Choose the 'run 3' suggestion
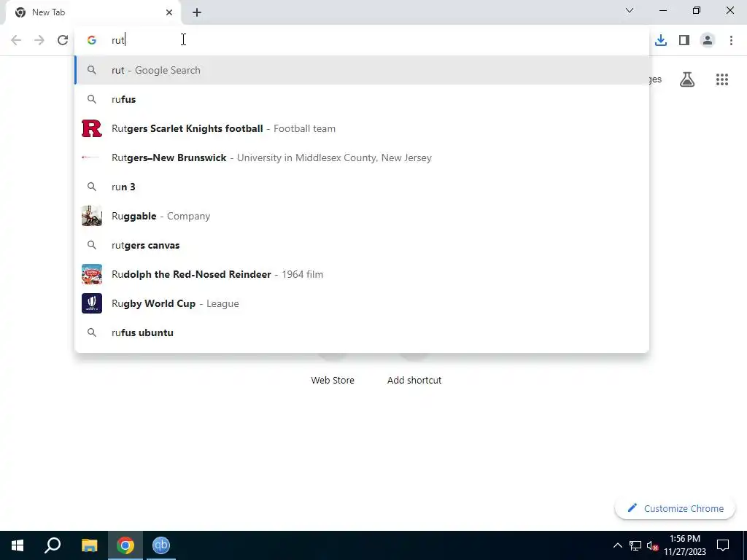 [362, 187]
